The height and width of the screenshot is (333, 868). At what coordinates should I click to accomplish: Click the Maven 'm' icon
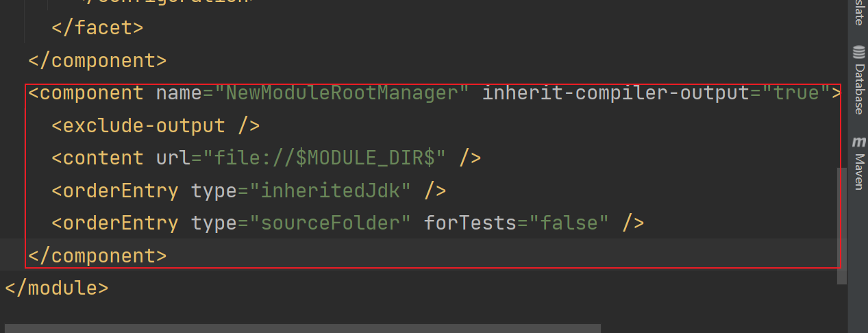coord(858,143)
